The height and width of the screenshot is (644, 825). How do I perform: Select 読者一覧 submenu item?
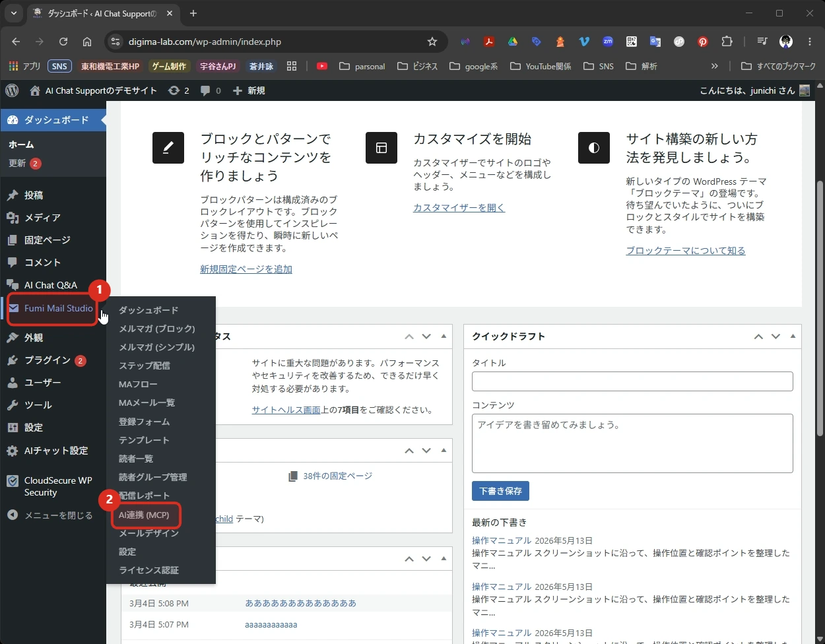tap(136, 459)
